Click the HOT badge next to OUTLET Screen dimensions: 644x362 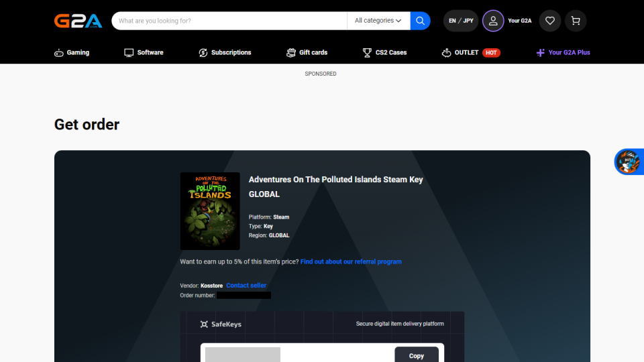tap(491, 52)
